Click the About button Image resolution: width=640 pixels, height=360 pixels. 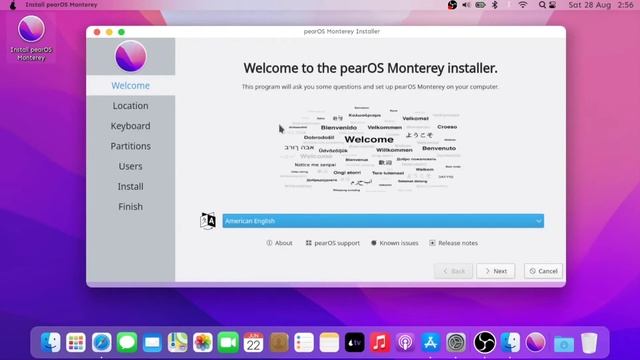pos(279,243)
